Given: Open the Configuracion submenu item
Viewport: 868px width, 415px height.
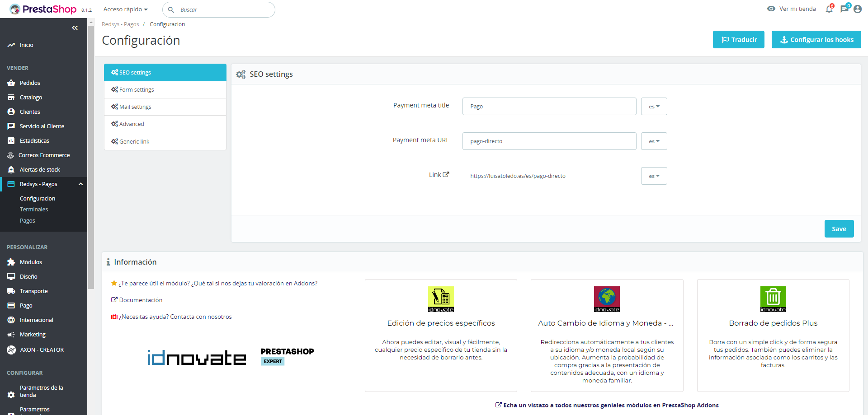Looking at the screenshot, I should 38,199.
